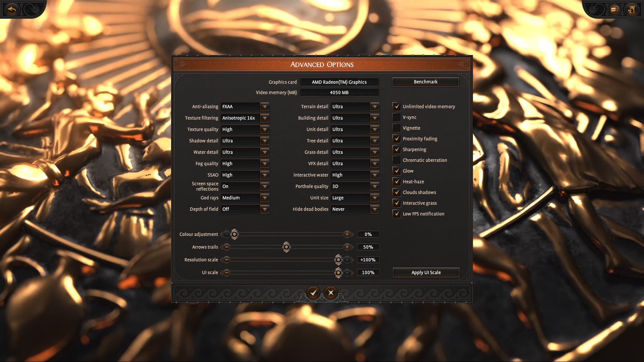
Task: Click the castle tower exit icon
Action: pos(631,10)
